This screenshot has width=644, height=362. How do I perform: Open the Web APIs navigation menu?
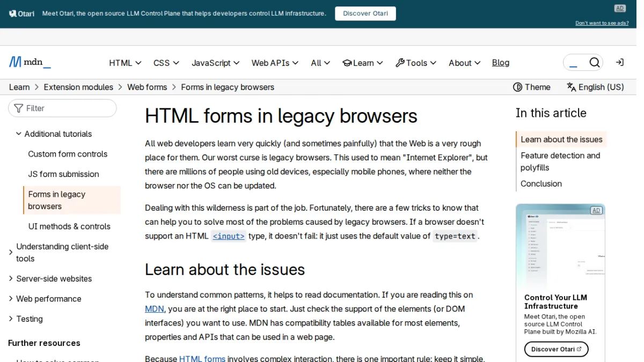[275, 63]
